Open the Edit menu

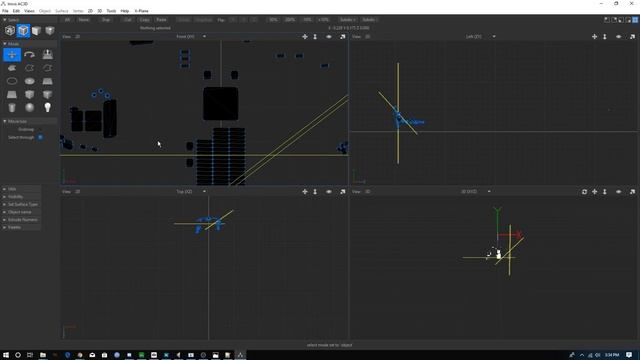(16, 11)
